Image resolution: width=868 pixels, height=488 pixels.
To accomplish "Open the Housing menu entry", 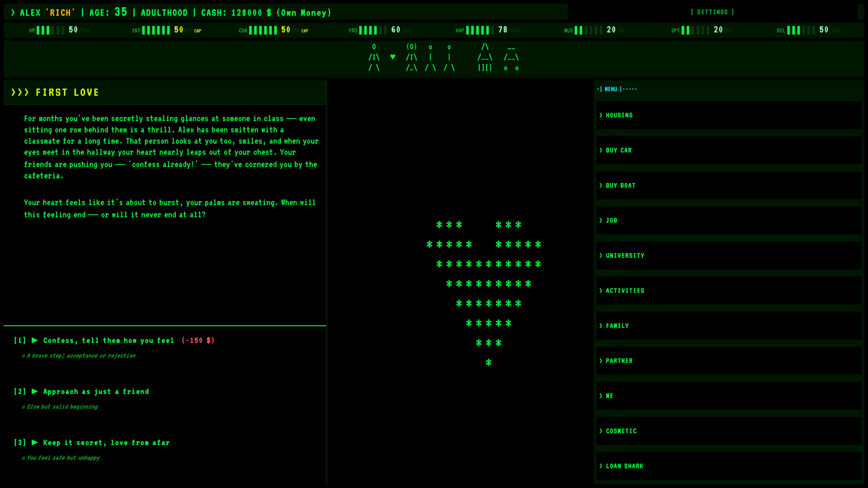I will (x=729, y=115).
